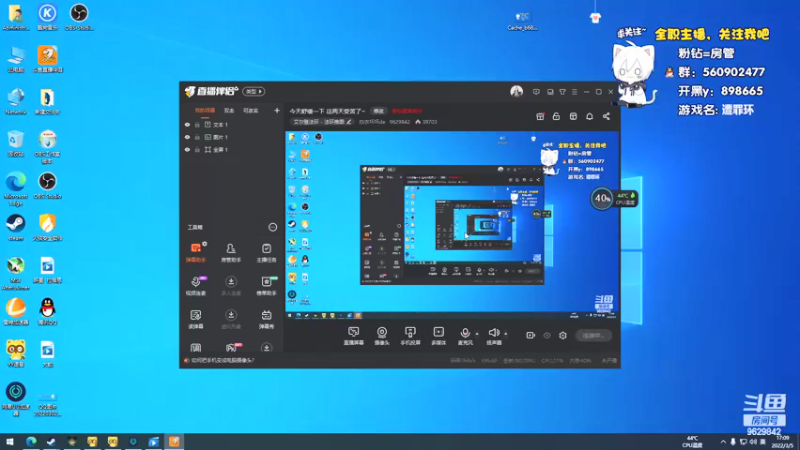Open the store icon in stream header
The width and height of the screenshot is (800, 450).
(573, 116)
